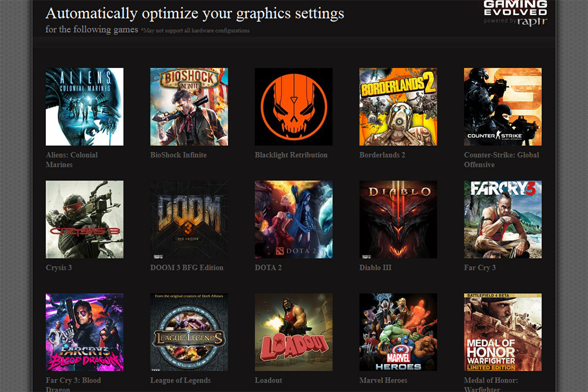Click the 'Far Cry 3' title text
This screenshot has height=392, width=588.
(480, 268)
